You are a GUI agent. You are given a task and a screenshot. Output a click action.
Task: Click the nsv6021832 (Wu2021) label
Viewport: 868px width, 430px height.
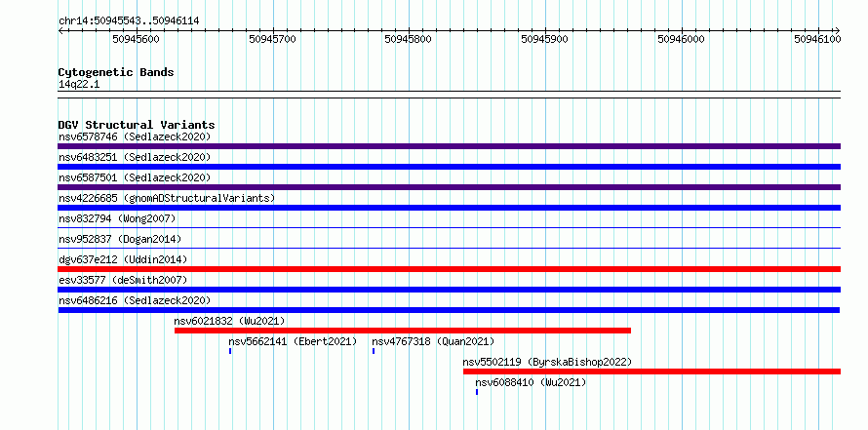coord(230,321)
